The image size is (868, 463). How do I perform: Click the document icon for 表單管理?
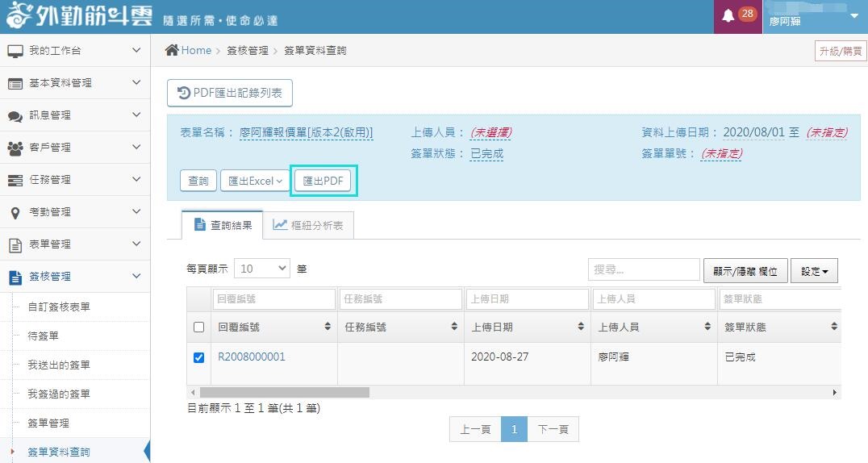(15, 244)
